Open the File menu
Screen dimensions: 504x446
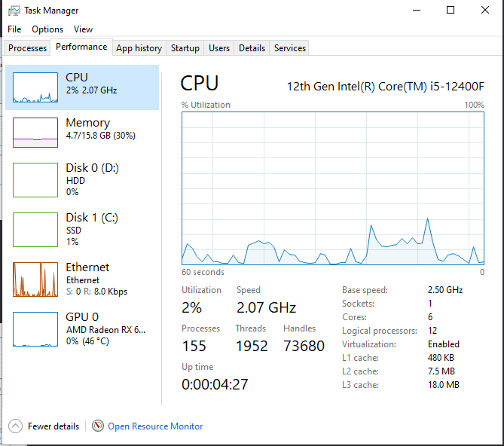click(x=14, y=29)
